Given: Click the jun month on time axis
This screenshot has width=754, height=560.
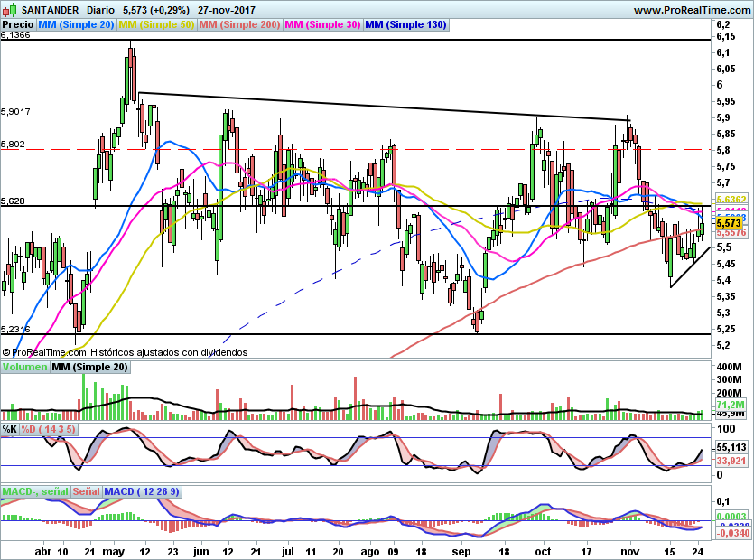Looking at the screenshot, I should [x=200, y=552].
